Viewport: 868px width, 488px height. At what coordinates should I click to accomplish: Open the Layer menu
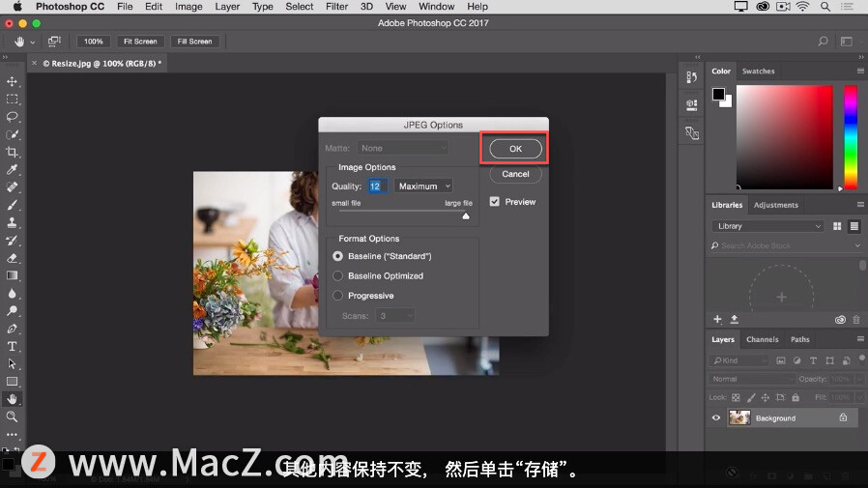tap(227, 7)
